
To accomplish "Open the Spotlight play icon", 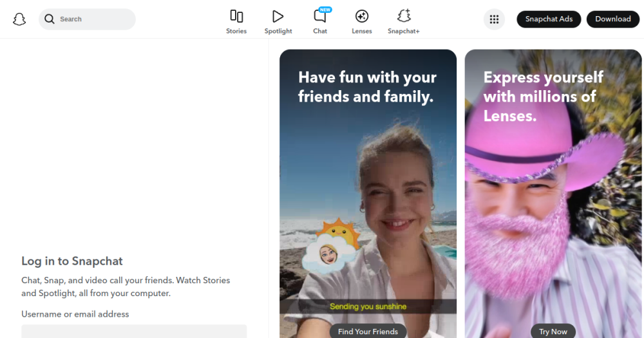I will click(x=278, y=16).
